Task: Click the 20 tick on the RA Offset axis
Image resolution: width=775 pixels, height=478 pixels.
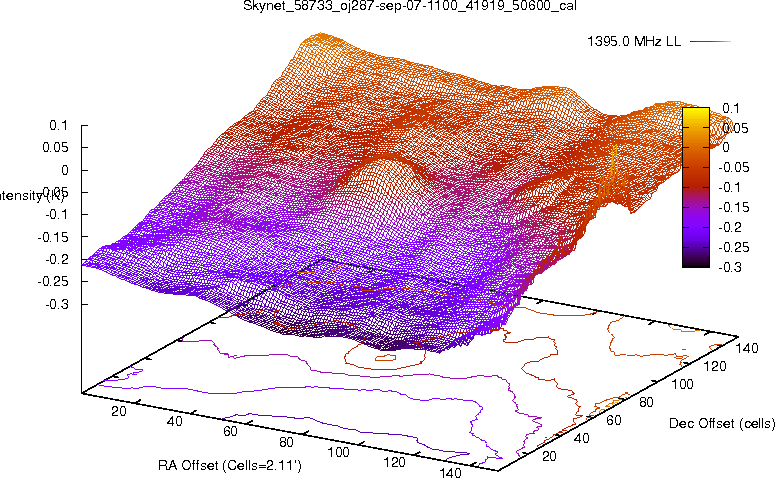Action: (119, 411)
